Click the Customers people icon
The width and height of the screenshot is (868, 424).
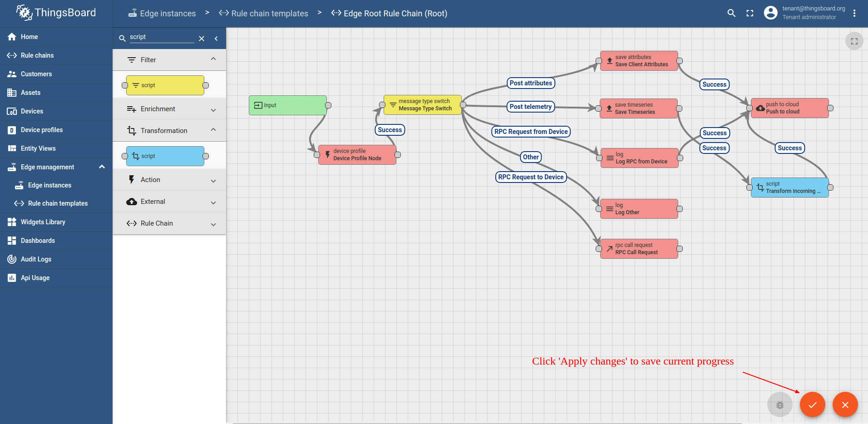pos(12,74)
